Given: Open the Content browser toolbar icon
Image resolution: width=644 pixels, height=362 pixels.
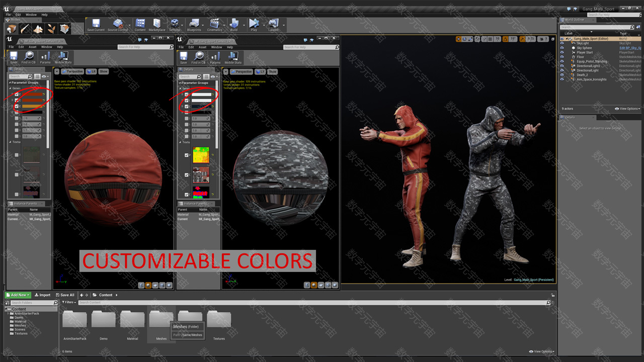Looking at the screenshot, I should click(x=140, y=25).
